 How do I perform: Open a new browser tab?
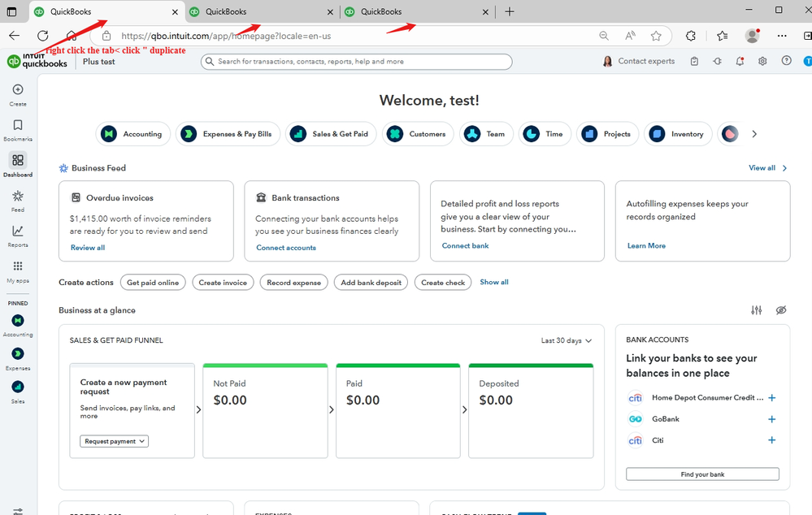tap(510, 11)
